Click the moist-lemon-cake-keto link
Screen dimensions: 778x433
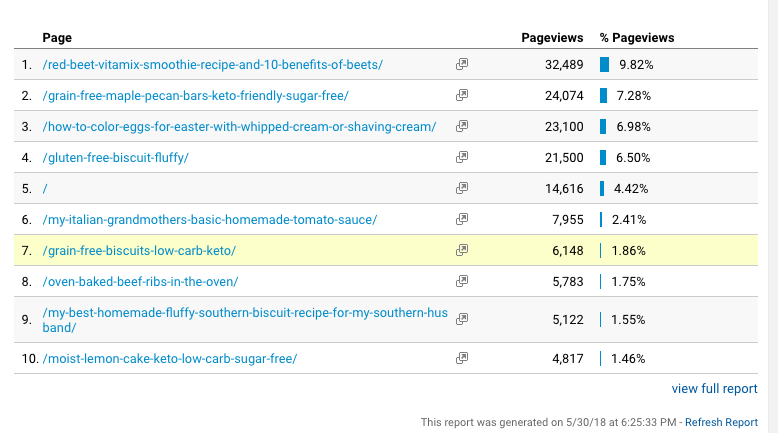click(170, 359)
